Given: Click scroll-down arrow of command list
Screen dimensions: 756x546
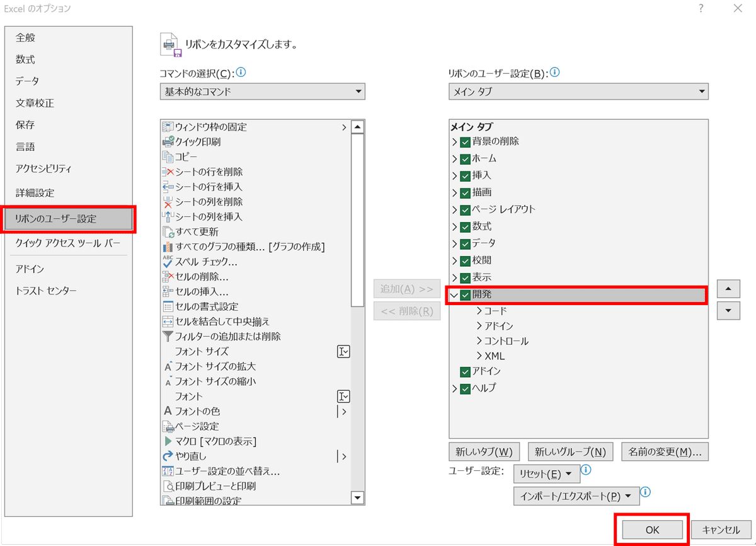Looking at the screenshot, I should coord(358,498).
